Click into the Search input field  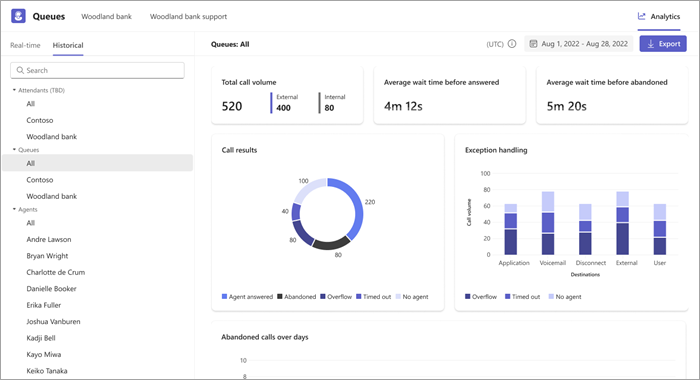97,70
